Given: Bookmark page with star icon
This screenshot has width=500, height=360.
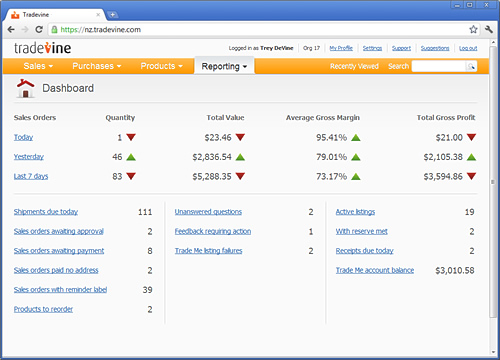Looking at the screenshot, I should pyautogui.click(x=473, y=29).
